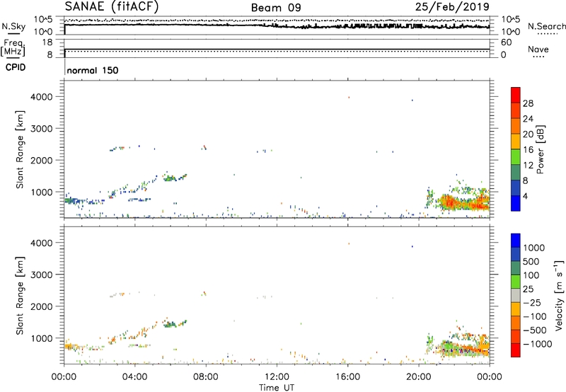Click the blue top segment of Velocity colorbar
The image size is (566, 392).
(x=516, y=241)
